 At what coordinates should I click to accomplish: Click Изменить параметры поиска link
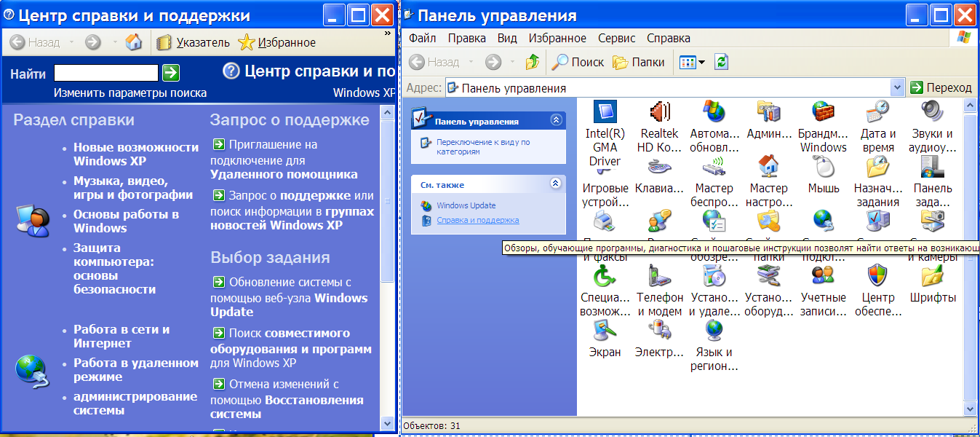click(130, 92)
